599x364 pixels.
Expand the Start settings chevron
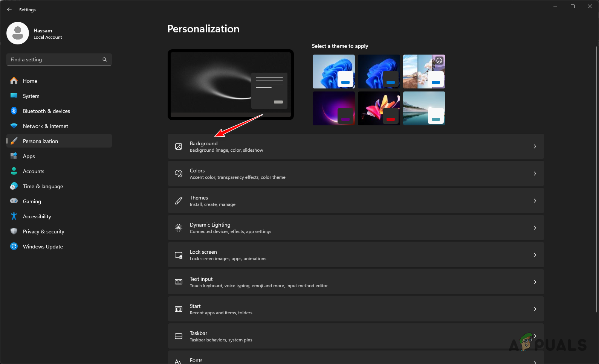tap(535, 309)
